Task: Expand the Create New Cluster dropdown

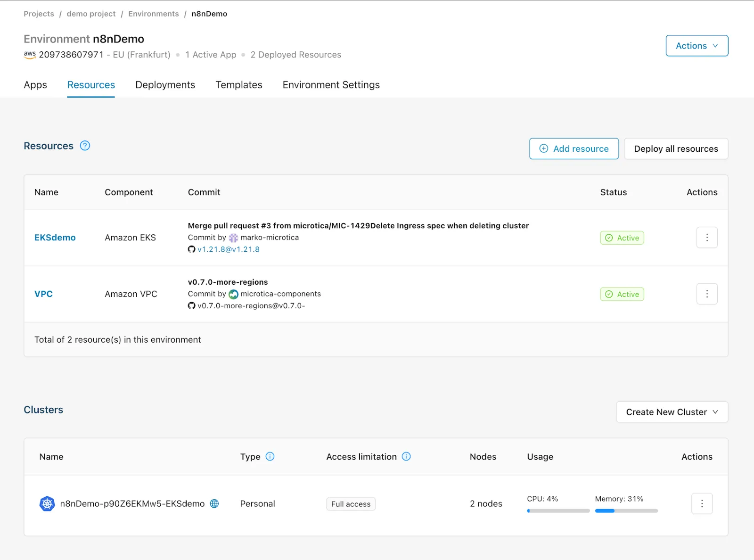Action: tap(672, 412)
